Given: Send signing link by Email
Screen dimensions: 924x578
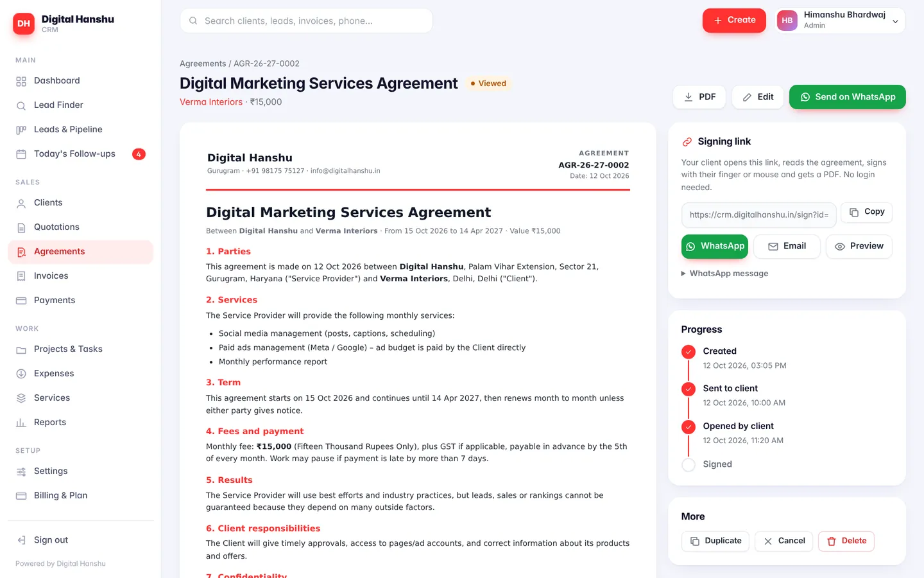Looking at the screenshot, I should 787,247.
